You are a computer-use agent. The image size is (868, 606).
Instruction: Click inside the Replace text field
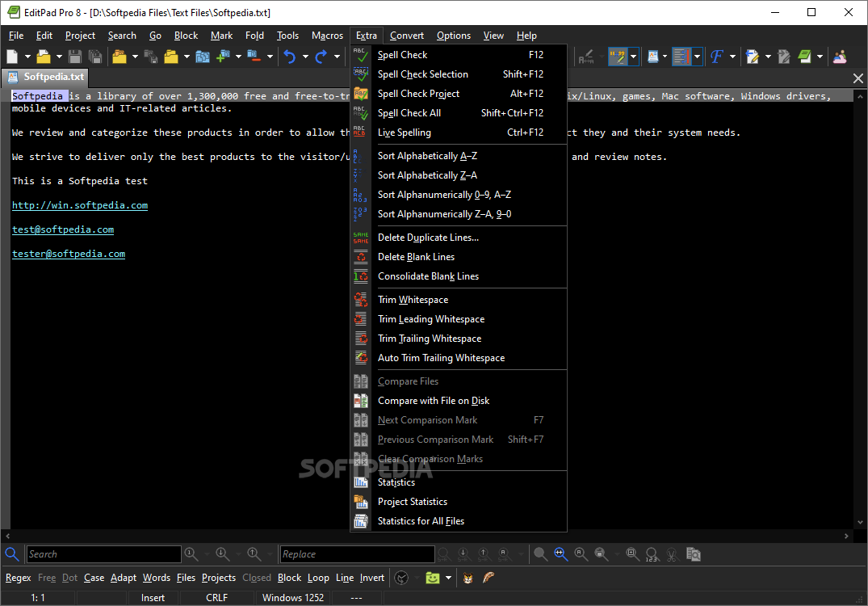pyautogui.click(x=357, y=554)
